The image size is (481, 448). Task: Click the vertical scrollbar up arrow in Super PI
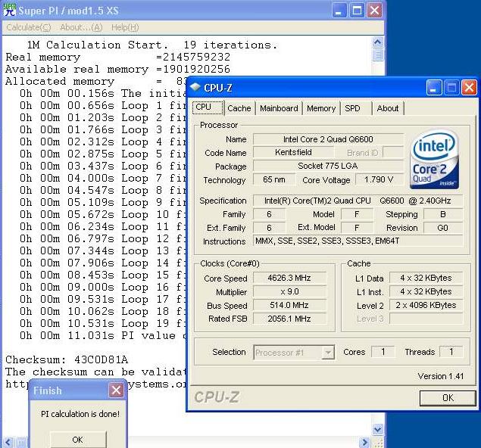(x=378, y=42)
